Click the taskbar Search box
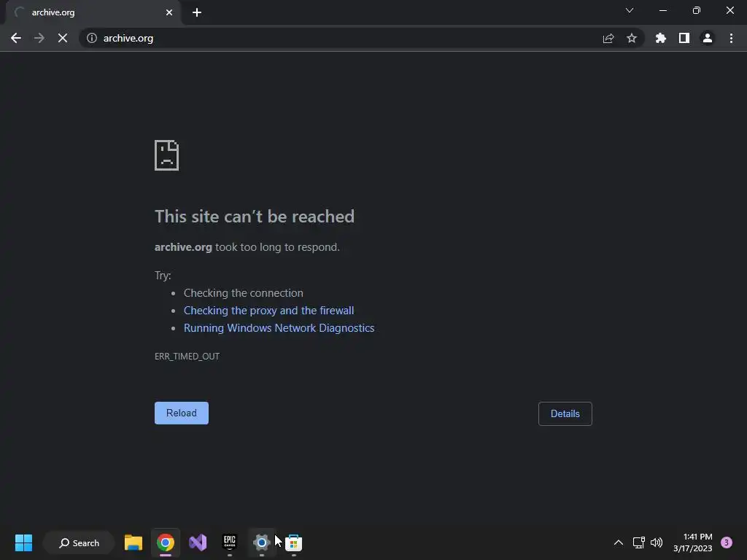The width and height of the screenshot is (747, 560). (79, 542)
